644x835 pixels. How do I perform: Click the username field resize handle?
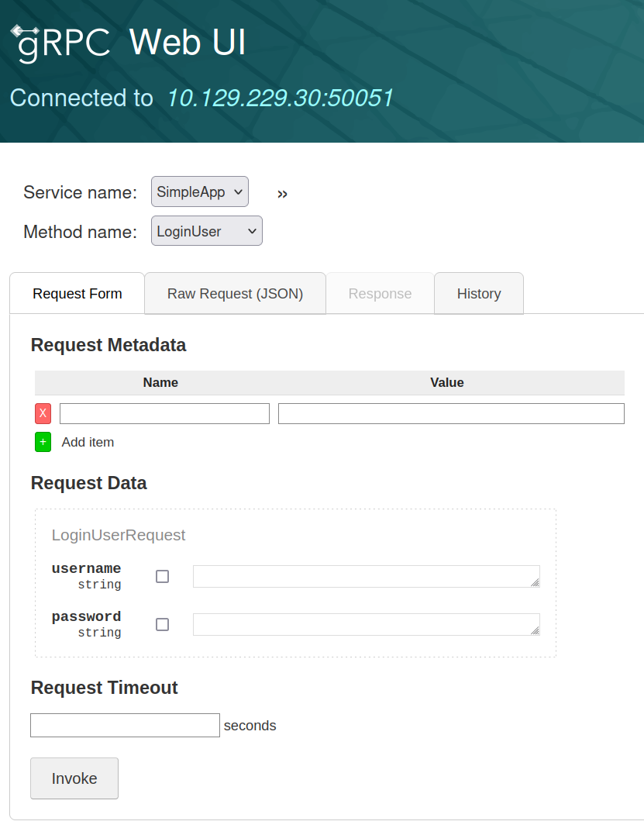point(535,582)
